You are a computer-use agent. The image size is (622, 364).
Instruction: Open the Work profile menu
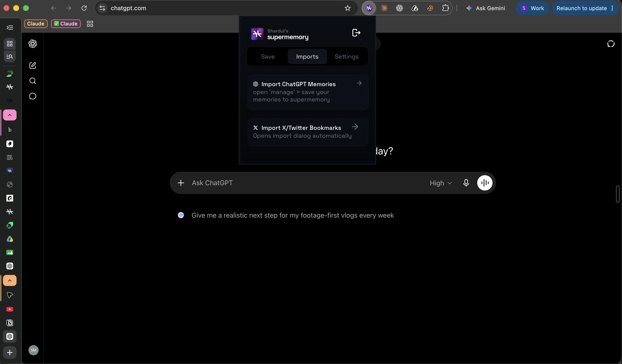tap(532, 8)
